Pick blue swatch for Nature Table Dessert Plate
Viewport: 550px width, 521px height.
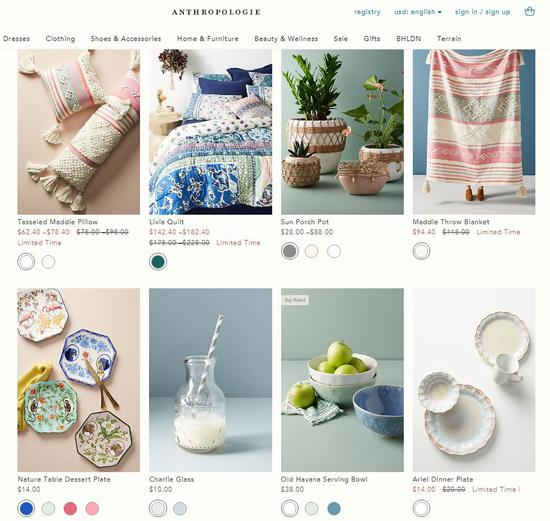[x=26, y=508]
